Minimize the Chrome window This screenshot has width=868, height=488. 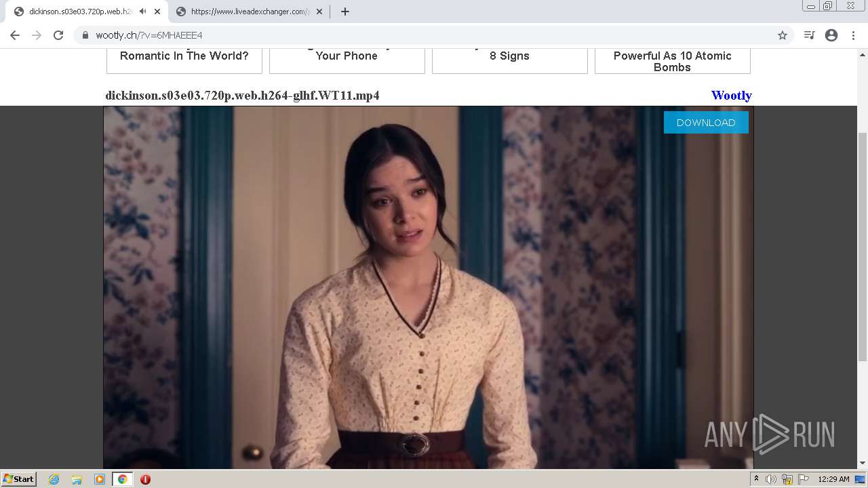coord(811,6)
